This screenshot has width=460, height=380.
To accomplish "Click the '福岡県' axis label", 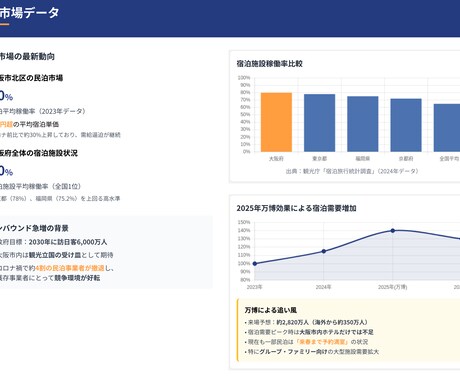I will click(363, 159).
